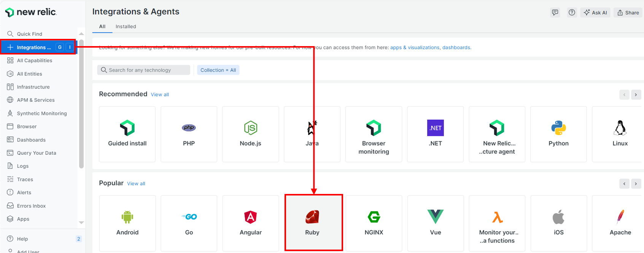Open the feedback chat icon
Screen dimensions: 644x253
(555, 13)
